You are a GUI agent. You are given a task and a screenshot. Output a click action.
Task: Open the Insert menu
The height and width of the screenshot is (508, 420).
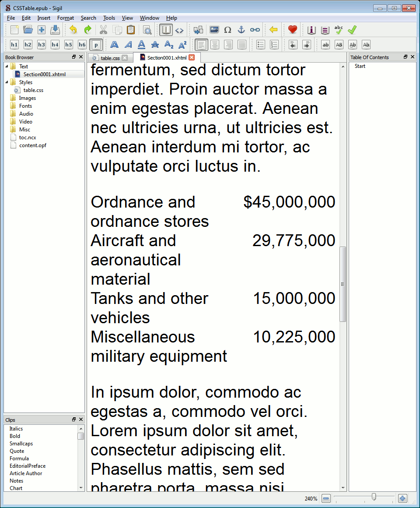(44, 18)
